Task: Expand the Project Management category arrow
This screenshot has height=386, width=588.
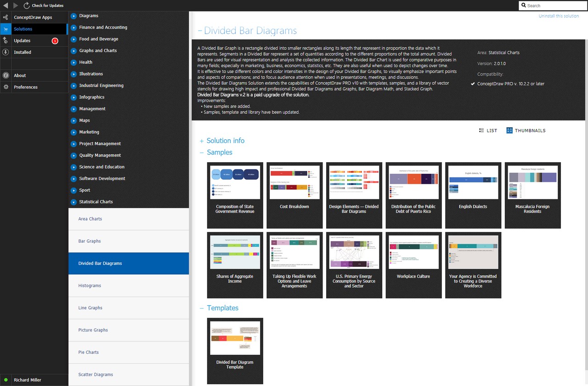Action: pyautogui.click(x=73, y=144)
